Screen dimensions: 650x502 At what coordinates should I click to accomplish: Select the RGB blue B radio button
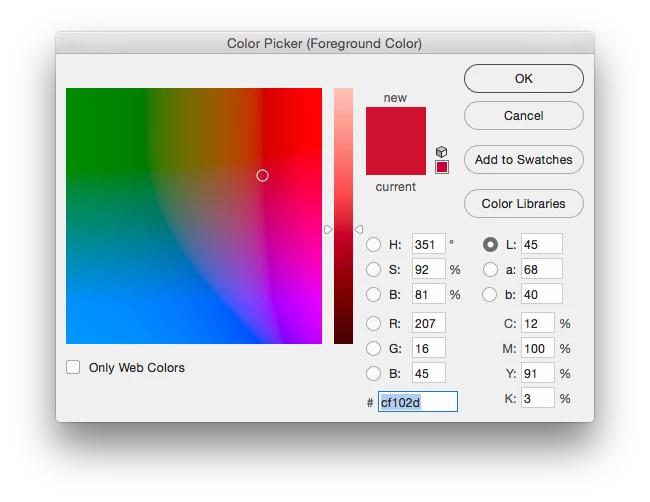pyautogui.click(x=373, y=373)
